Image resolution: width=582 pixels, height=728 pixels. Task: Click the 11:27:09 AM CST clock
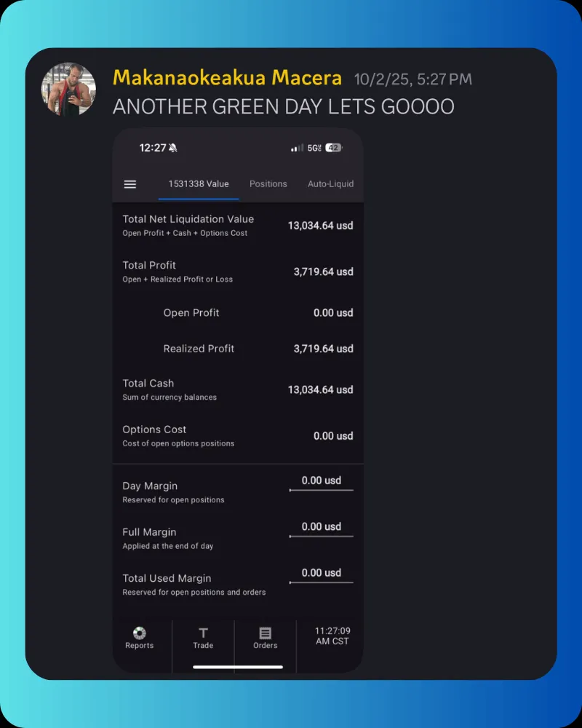[x=332, y=636]
